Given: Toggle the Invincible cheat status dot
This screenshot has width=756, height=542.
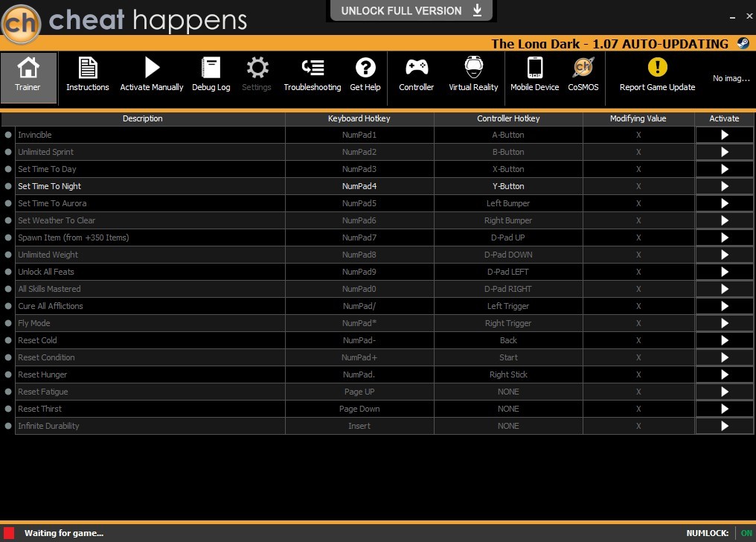Looking at the screenshot, I should (8, 135).
